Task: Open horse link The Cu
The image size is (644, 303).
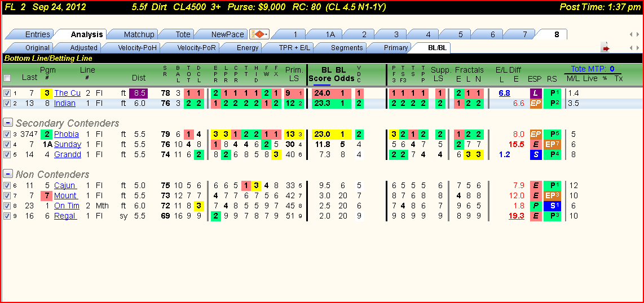Action: coord(67,93)
